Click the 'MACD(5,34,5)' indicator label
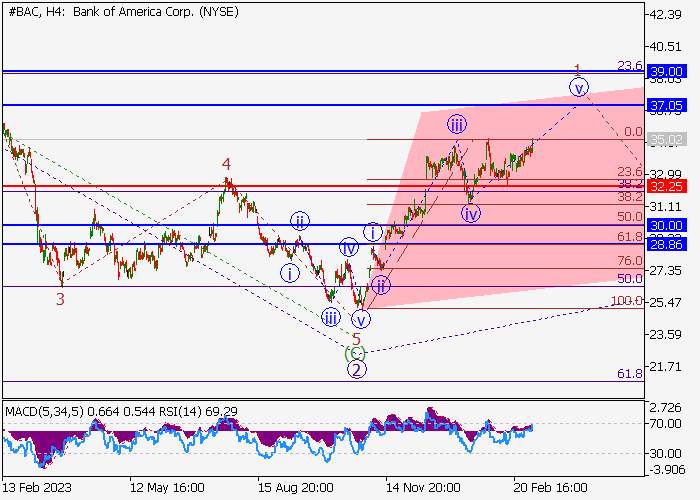The height and width of the screenshot is (500, 700). [x=44, y=411]
